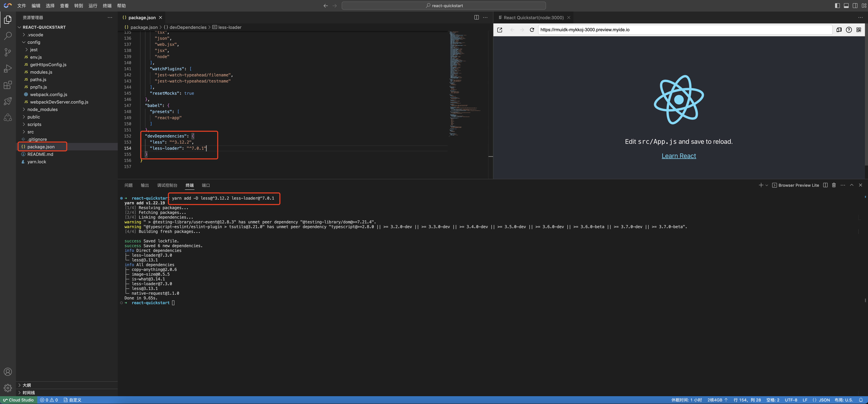Switch to the 输出 panel tab
This screenshot has width=868, height=404.
pos(145,185)
